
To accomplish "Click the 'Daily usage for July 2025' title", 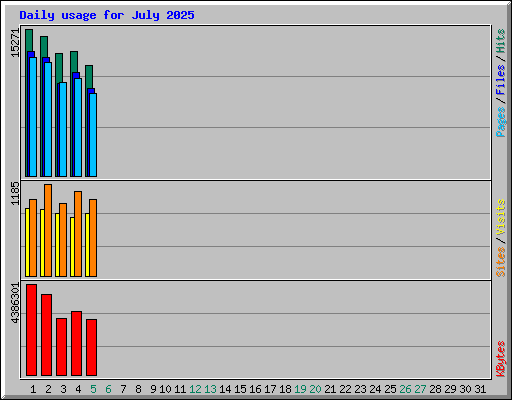I will point(107,15).
